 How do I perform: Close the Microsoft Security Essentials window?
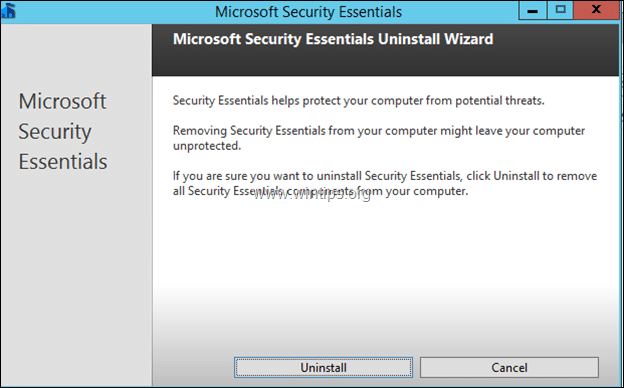click(x=596, y=10)
